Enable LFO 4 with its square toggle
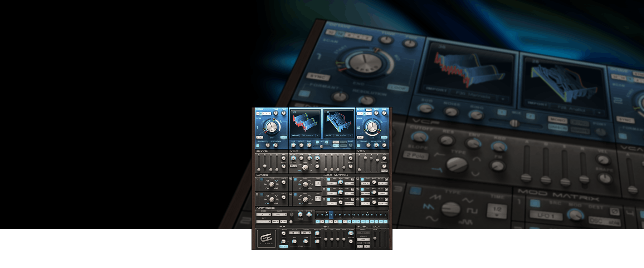 tap(295, 194)
